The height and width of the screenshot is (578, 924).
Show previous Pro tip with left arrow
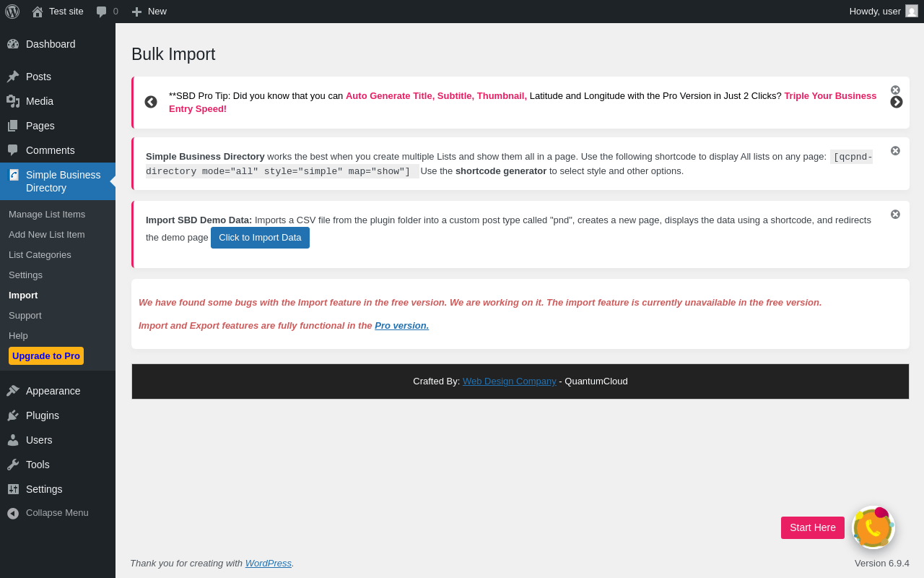[x=151, y=102]
